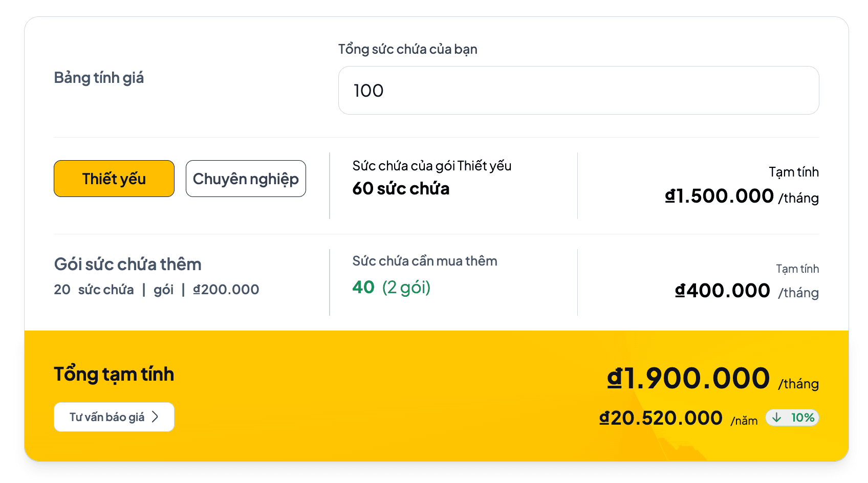Click the capacity input showing 100
This screenshot has width=868, height=483.
[578, 91]
